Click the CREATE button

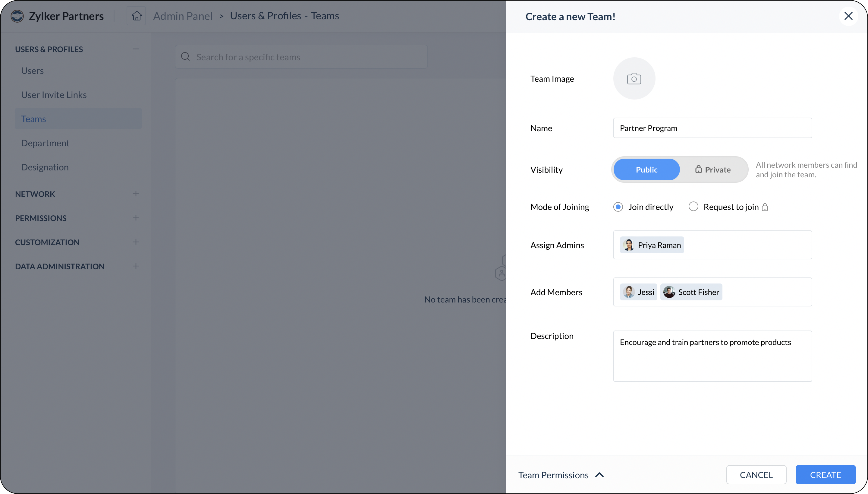point(825,475)
